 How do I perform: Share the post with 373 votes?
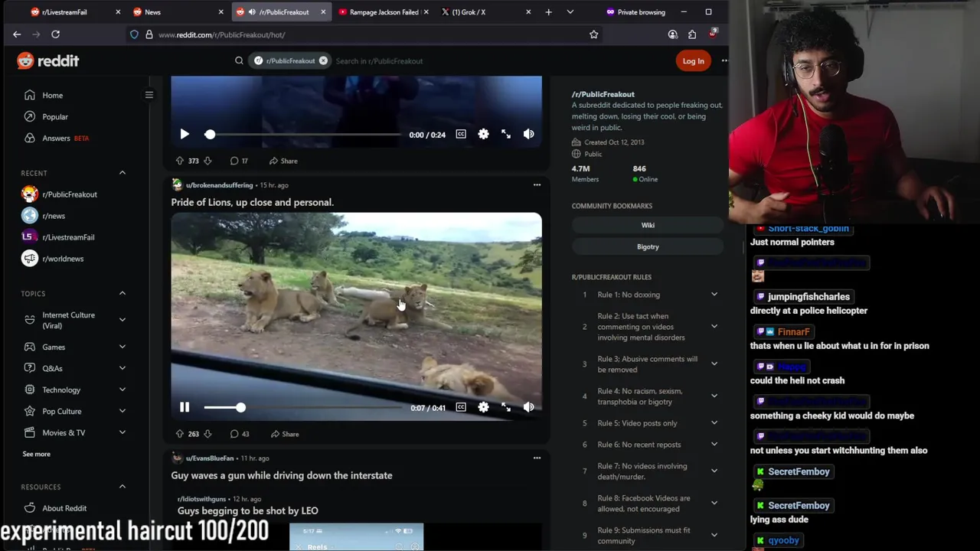point(283,161)
